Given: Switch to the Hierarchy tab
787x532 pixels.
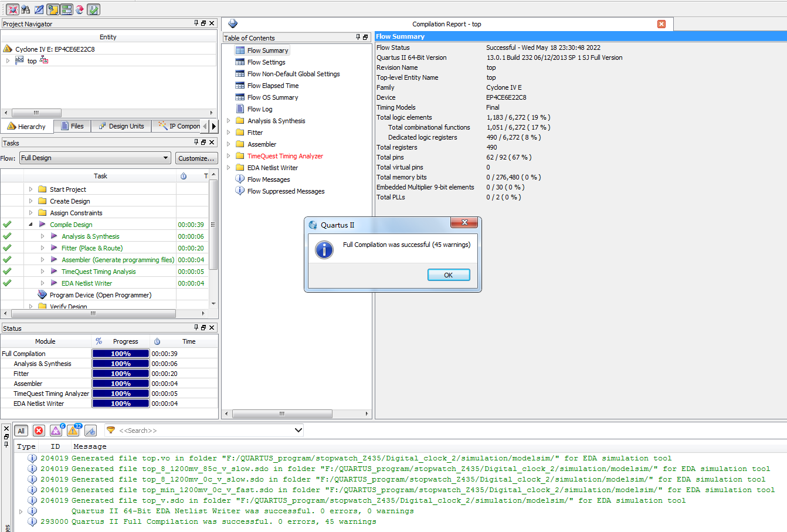Looking at the screenshot, I should click(27, 126).
